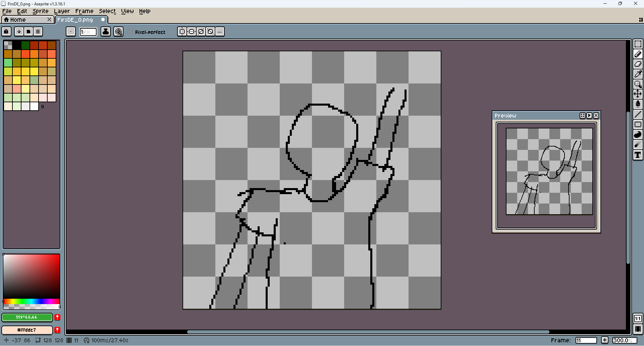
Task: Pick the Eyedropper tool
Action: [638, 74]
